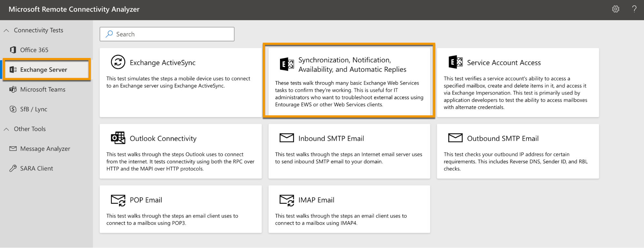
Task: Click description about Internet email server sending
Action: pos(349,158)
